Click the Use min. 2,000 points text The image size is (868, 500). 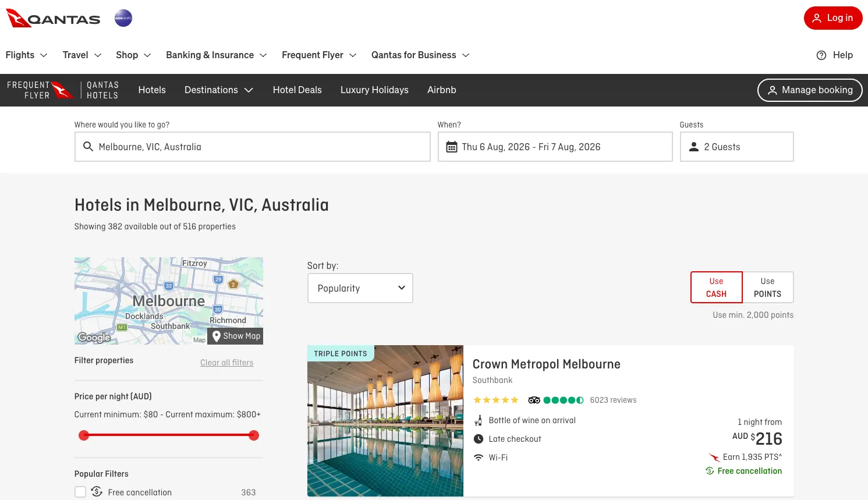point(753,315)
